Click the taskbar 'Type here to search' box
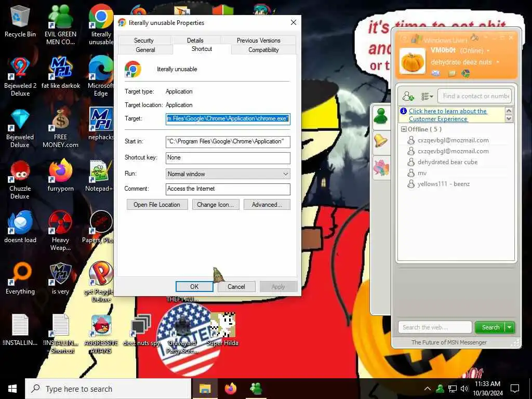This screenshot has height=399, width=532. point(108,389)
